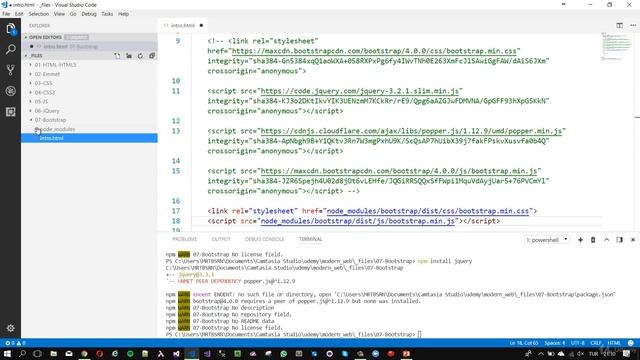
Task: Open the Explorer view in activity bar
Action: tap(11, 29)
